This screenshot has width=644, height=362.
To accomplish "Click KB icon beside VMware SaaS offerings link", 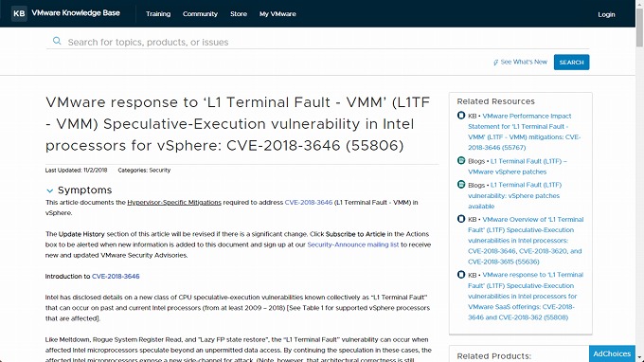I will [x=461, y=275].
